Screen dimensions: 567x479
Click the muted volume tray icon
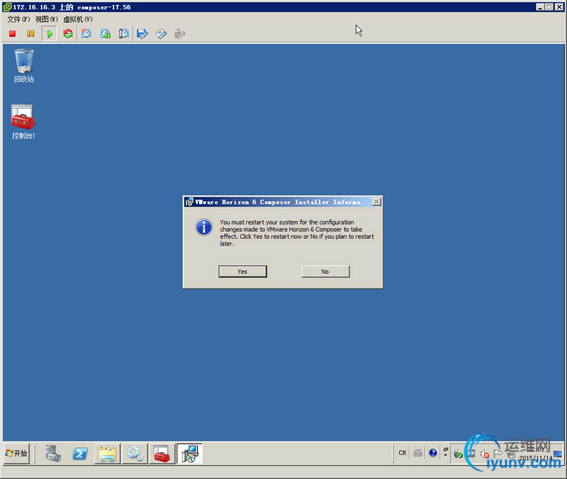click(484, 454)
